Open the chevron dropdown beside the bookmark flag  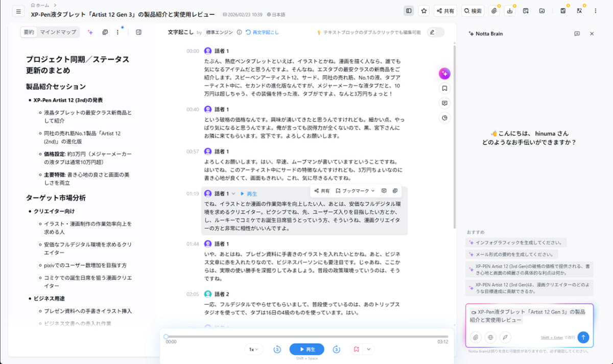tap(369, 349)
